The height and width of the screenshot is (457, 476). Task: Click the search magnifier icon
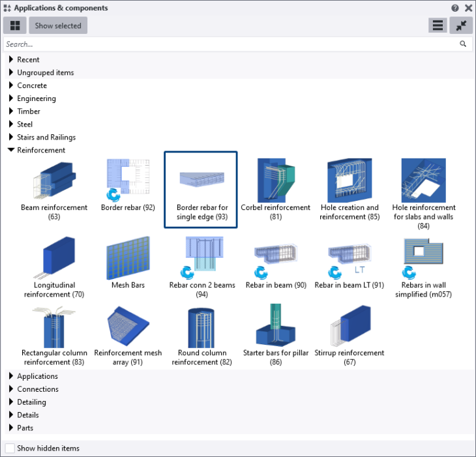tap(463, 44)
